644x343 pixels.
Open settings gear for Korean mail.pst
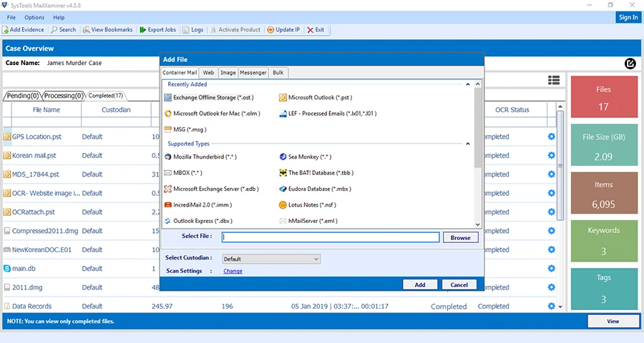pos(551,156)
